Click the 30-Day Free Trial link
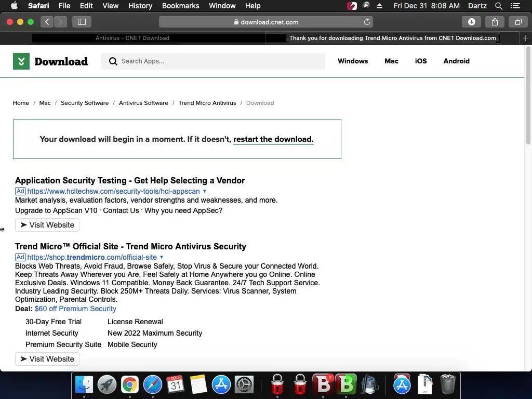This screenshot has height=399, width=532. (x=54, y=322)
